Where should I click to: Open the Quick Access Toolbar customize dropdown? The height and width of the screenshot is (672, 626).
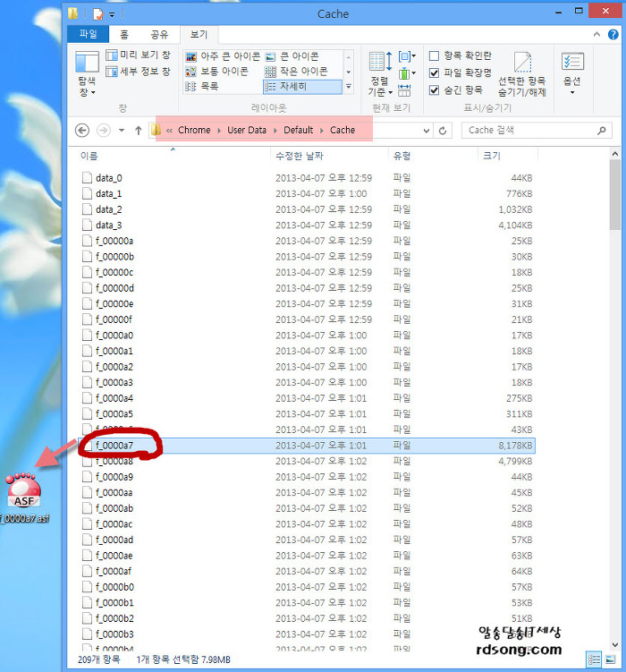(112, 15)
